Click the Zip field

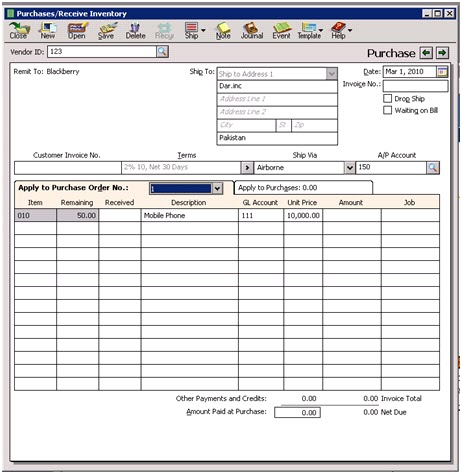pyautogui.click(x=314, y=125)
